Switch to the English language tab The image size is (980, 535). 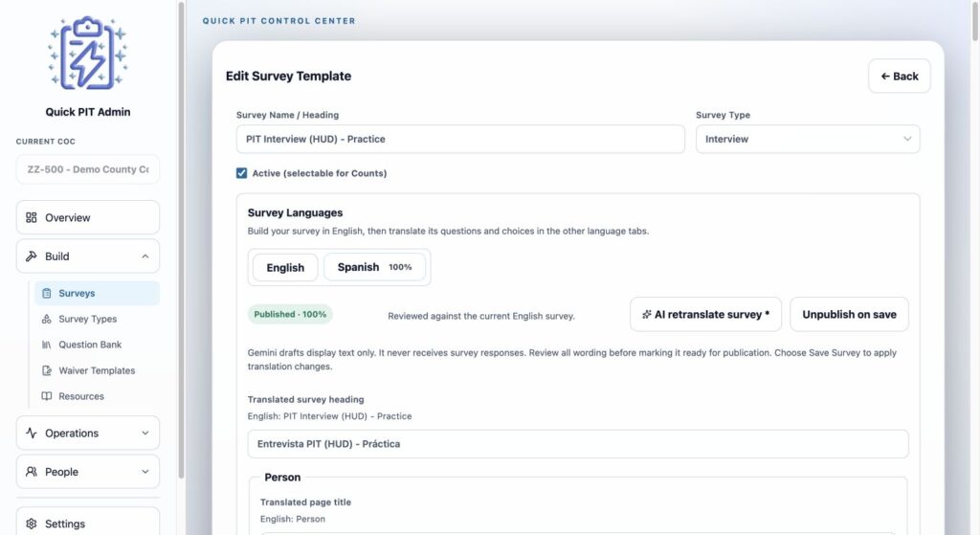coord(285,268)
